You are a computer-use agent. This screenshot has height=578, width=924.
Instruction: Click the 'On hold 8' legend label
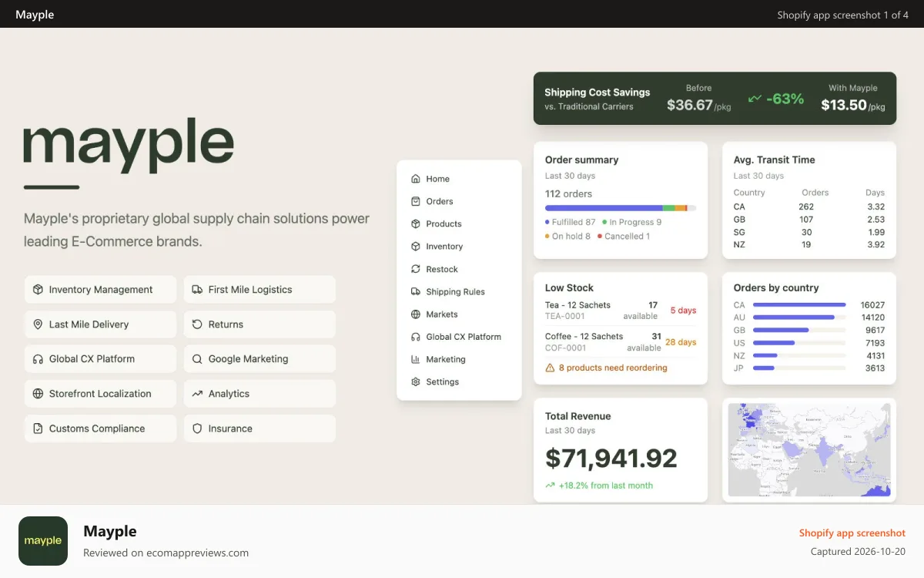(571, 237)
